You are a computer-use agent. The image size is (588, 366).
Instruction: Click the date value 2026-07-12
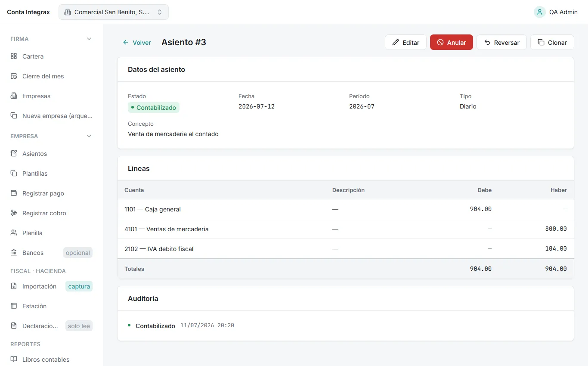pyautogui.click(x=257, y=106)
